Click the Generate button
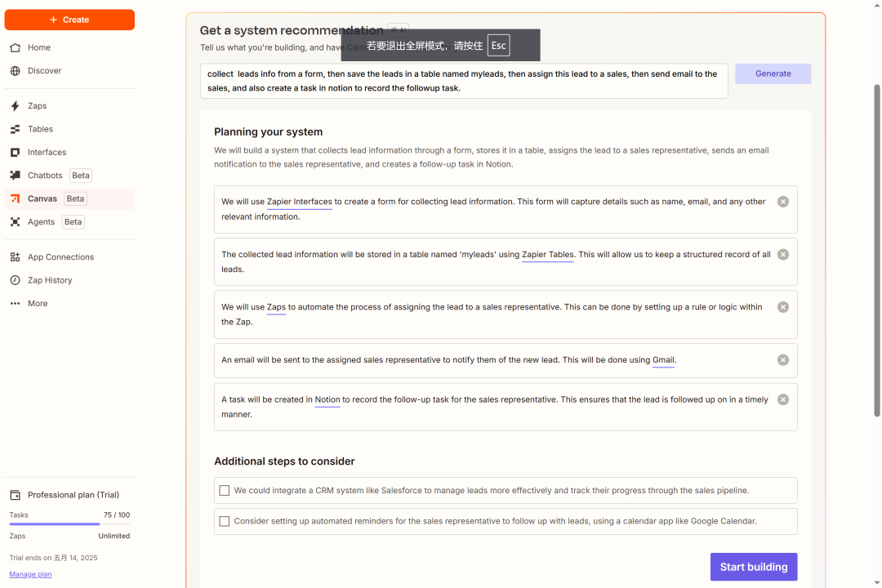This screenshot has height=588, width=882. (x=773, y=73)
